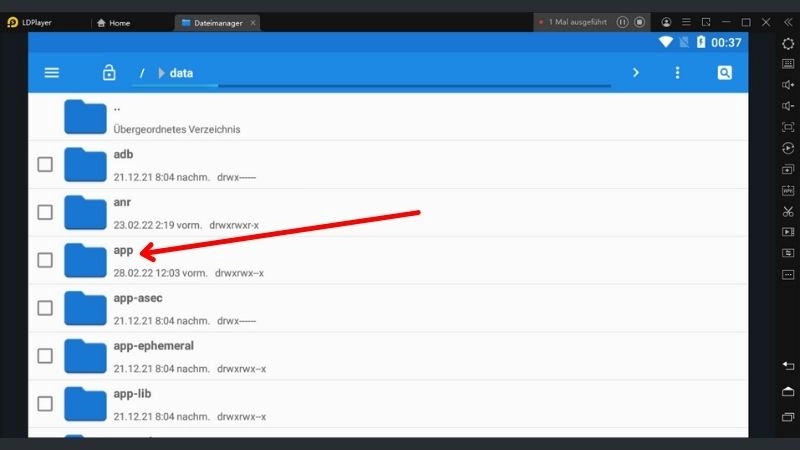Click the Android back button

point(788,365)
